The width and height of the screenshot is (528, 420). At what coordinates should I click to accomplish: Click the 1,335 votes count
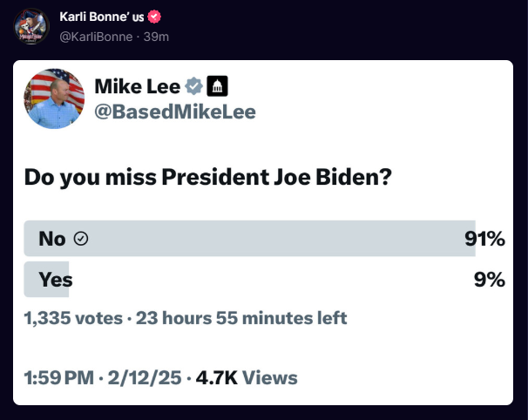(x=73, y=318)
